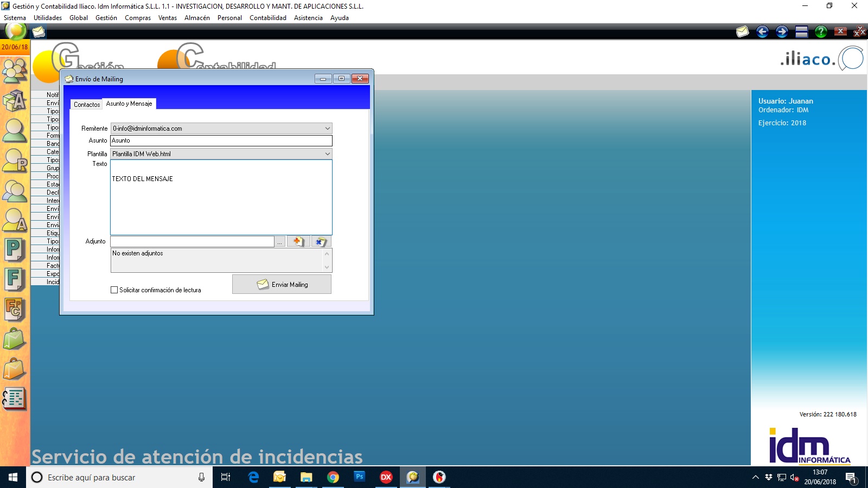Open the Contabilidad menu
This screenshot has height=488, width=868.
click(x=268, y=18)
